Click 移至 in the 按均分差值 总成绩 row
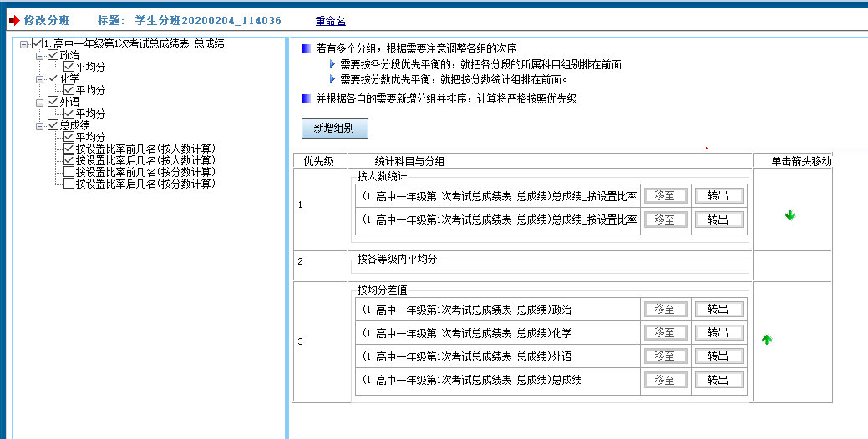 (665, 380)
